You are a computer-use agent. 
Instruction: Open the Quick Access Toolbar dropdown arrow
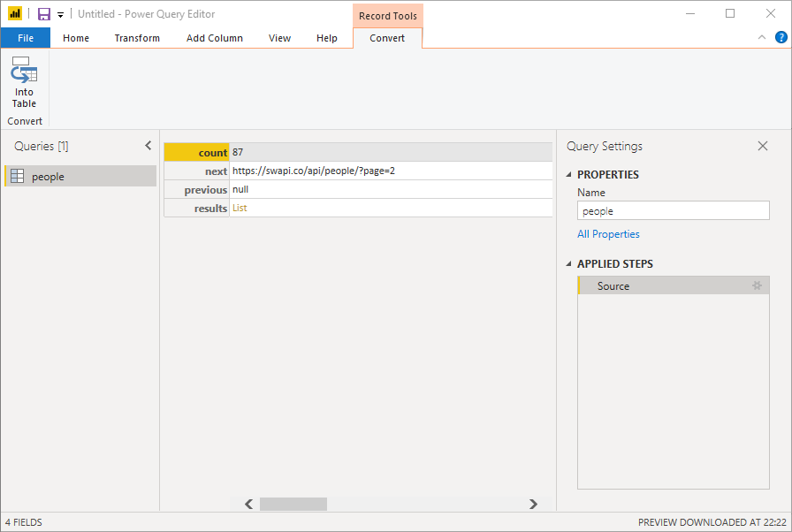click(60, 15)
